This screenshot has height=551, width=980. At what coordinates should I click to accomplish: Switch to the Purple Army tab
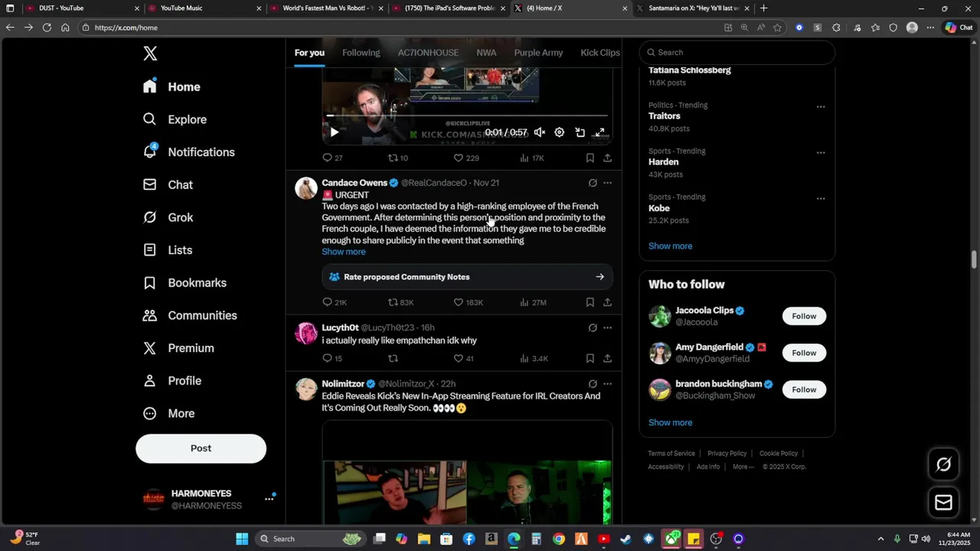click(538, 53)
